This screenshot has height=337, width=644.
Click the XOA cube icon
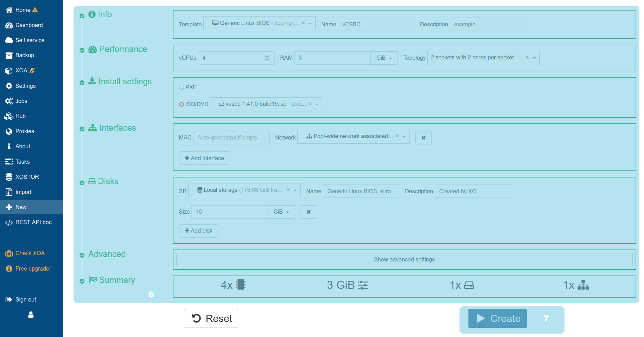coord(9,71)
